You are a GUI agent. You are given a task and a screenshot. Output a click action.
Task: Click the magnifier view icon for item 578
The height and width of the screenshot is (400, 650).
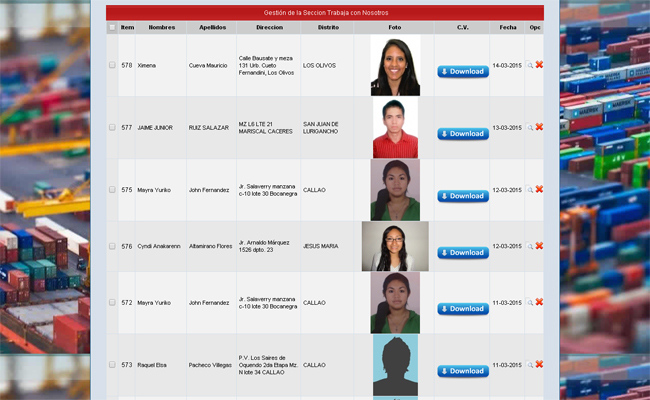pos(531,65)
